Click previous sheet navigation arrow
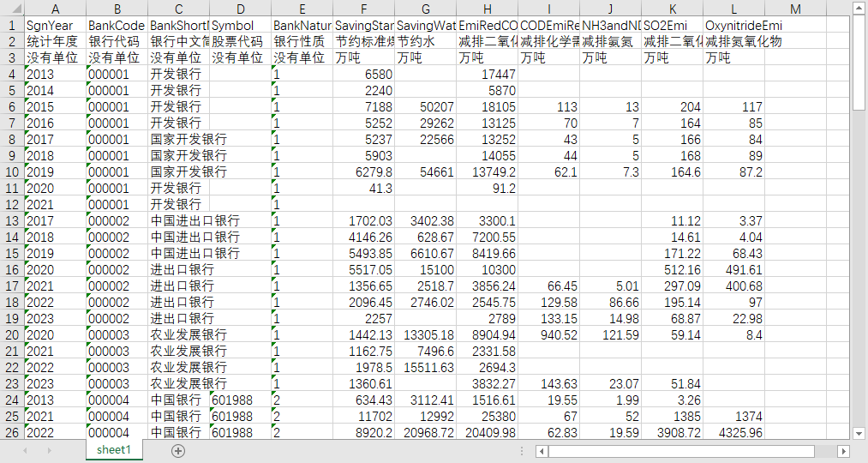 tap(25, 451)
